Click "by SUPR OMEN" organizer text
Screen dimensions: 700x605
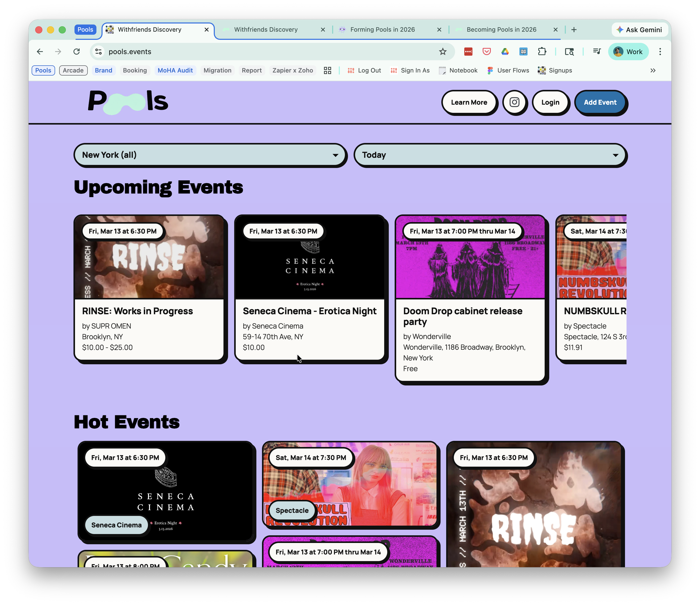coord(106,326)
